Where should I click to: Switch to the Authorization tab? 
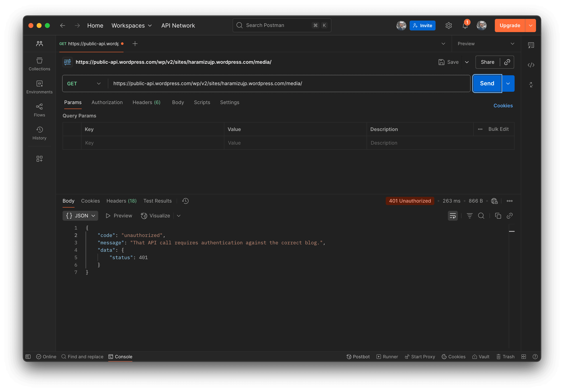(107, 102)
